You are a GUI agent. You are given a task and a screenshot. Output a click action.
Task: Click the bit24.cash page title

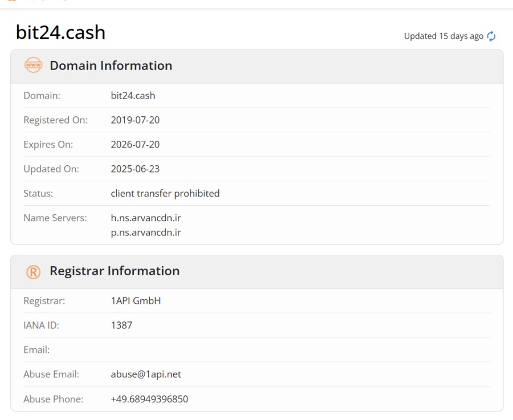[60, 32]
